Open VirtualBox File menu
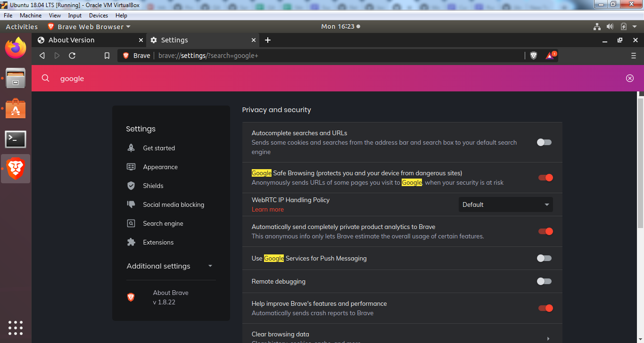The image size is (644, 343). click(8, 16)
